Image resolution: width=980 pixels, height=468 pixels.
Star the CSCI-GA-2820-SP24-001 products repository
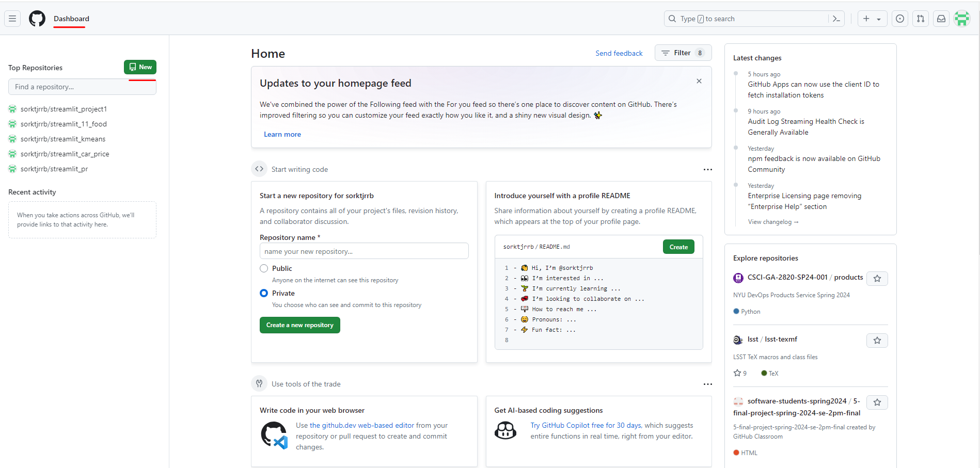(x=877, y=279)
